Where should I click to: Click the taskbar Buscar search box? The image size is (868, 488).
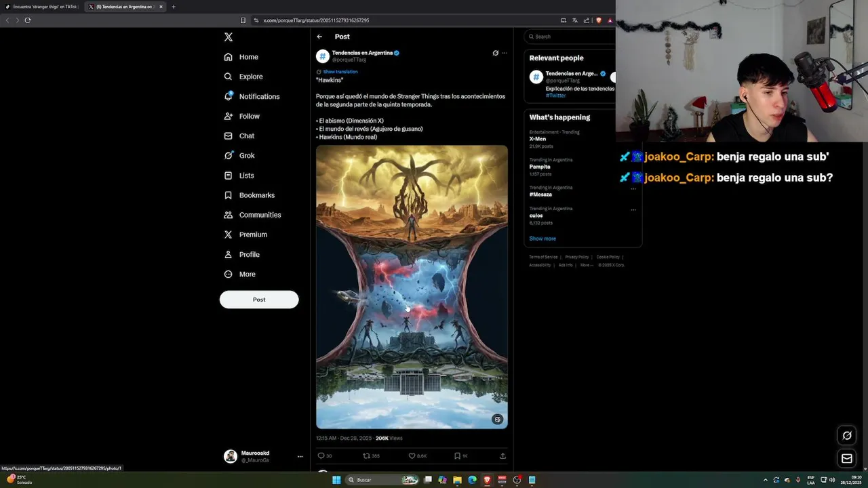(382, 480)
